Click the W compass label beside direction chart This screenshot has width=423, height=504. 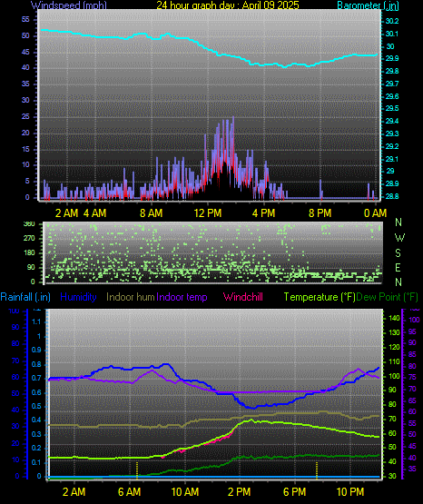click(399, 238)
